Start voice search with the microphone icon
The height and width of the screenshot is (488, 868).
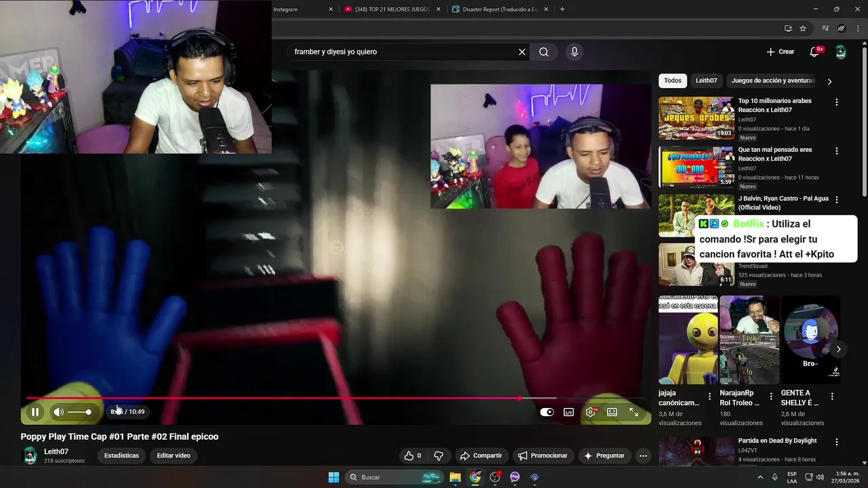click(x=574, y=52)
